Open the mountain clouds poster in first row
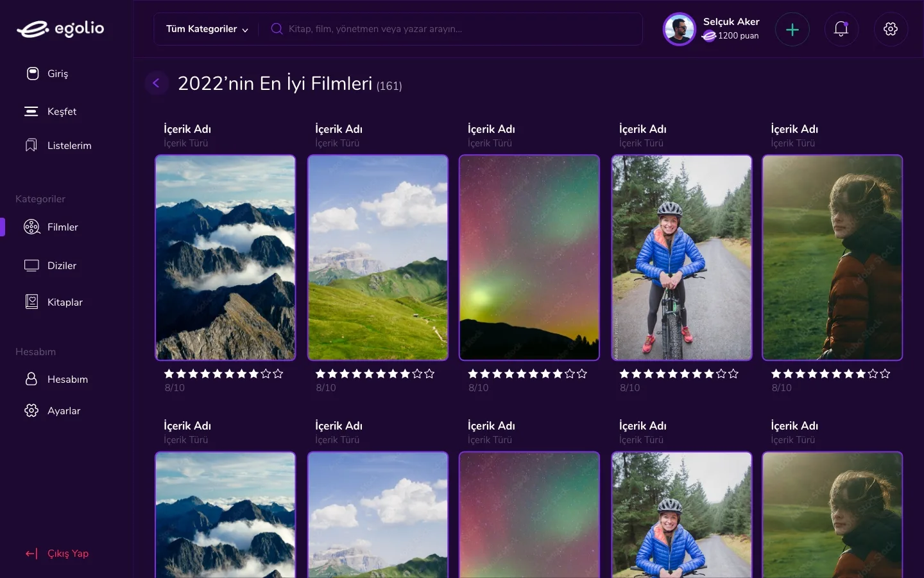This screenshot has width=924, height=578. point(225,258)
